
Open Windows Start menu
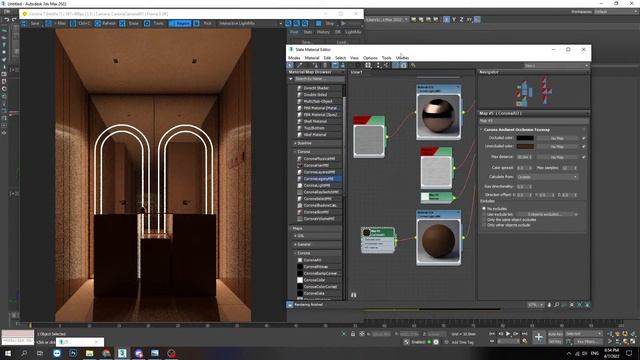click(8, 353)
